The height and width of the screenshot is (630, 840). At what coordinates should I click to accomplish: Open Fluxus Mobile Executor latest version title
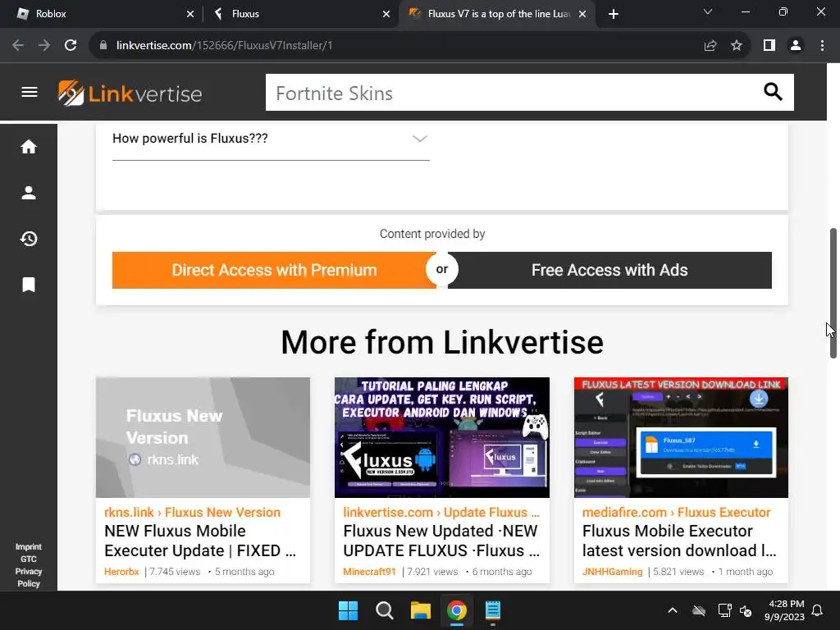(x=678, y=541)
